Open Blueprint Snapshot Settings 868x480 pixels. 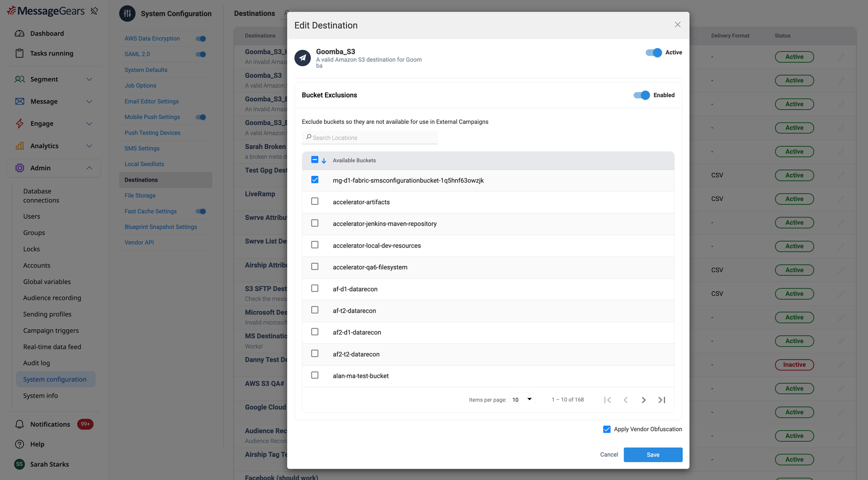(x=161, y=227)
